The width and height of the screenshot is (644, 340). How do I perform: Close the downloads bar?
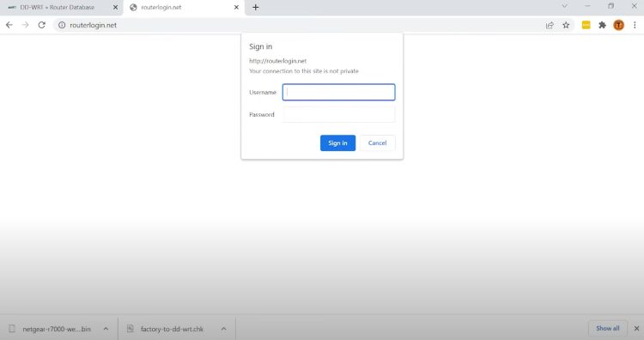click(636, 329)
